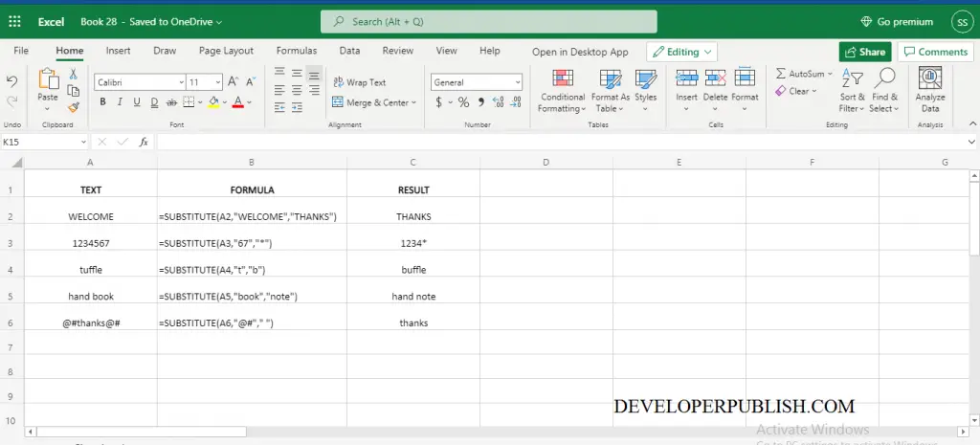Viewport: 980px width, 445px height.
Task: Open the SS account profile
Action: click(x=962, y=22)
